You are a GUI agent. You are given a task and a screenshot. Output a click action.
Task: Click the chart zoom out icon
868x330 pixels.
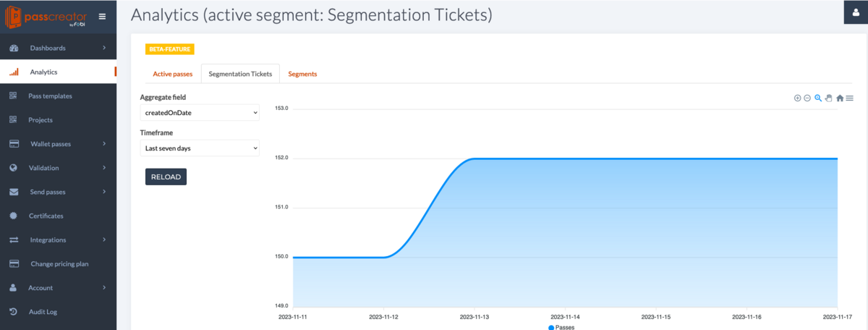click(807, 98)
